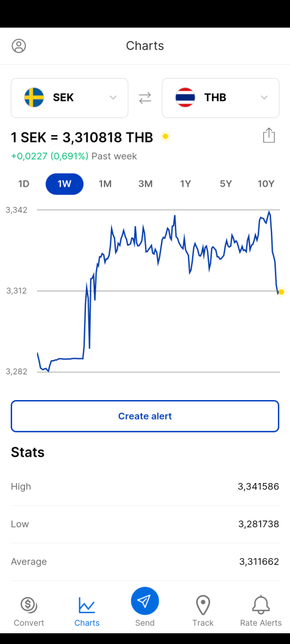The width and height of the screenshot is (290, 644).
Task: Open the Charts bottom navigation tab
Action: pyautogui.click(x=87, y=612)
